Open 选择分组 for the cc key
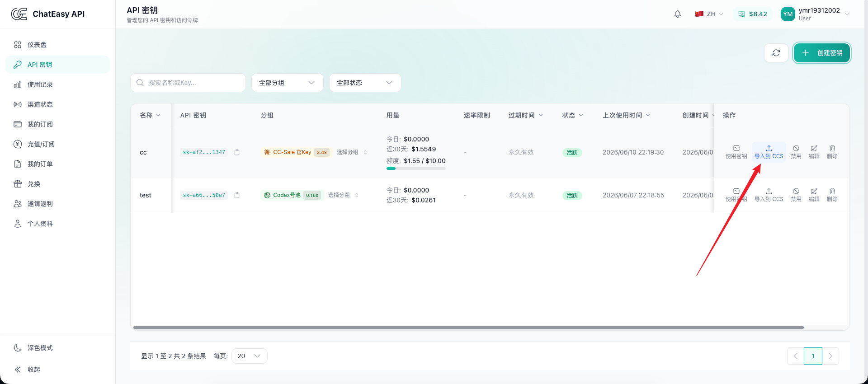Image resolution: width=868 pixels, height=384 pixels. coord(352,152)
